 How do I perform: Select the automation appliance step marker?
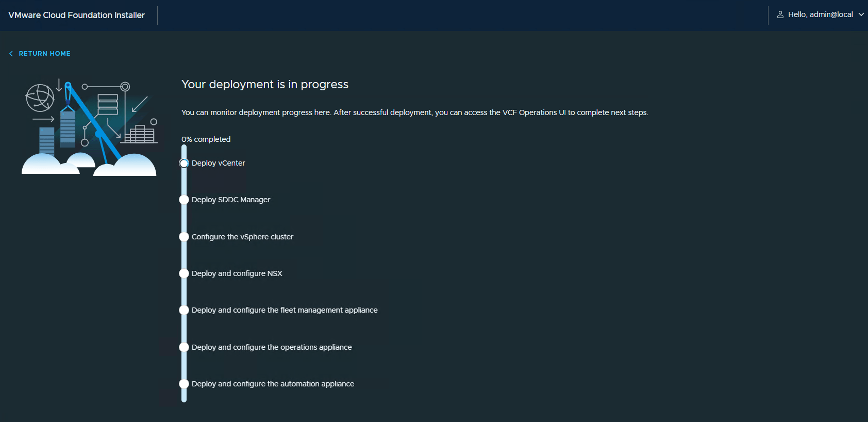[184, 384]
